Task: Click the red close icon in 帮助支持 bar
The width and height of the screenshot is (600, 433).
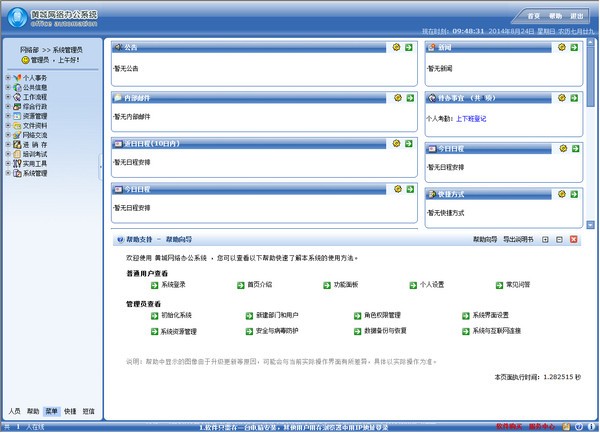Action: pyautogui.click(x=573, y=240)
